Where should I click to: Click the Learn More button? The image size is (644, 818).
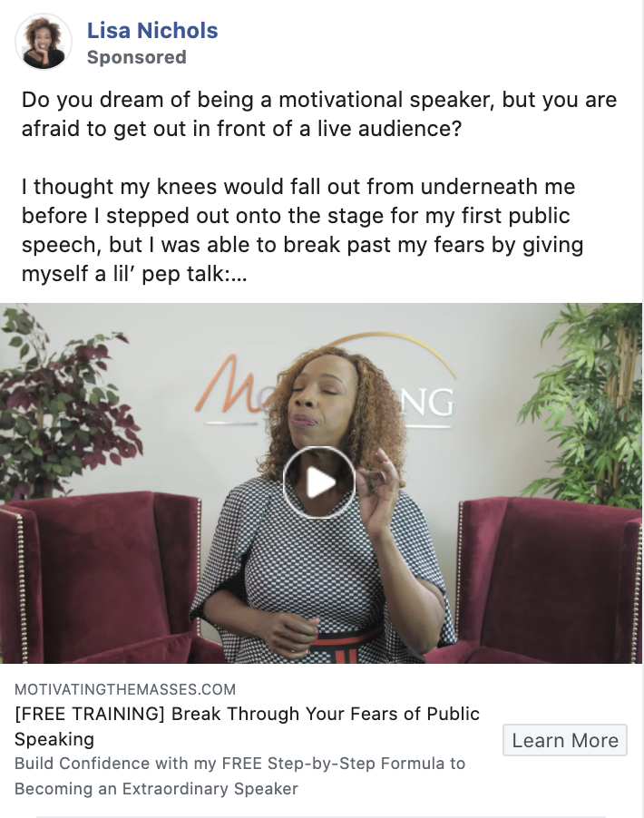pyautogui.click(x=565, y=740)
